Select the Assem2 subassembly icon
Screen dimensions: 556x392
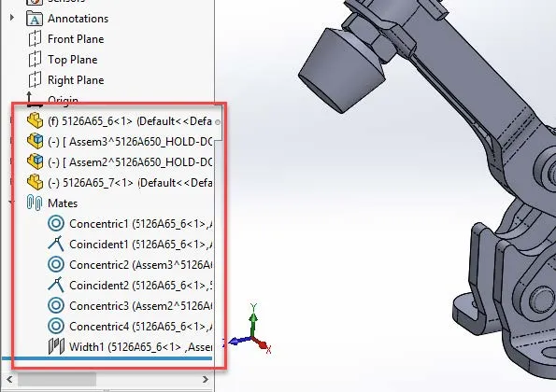pos(35,161)
